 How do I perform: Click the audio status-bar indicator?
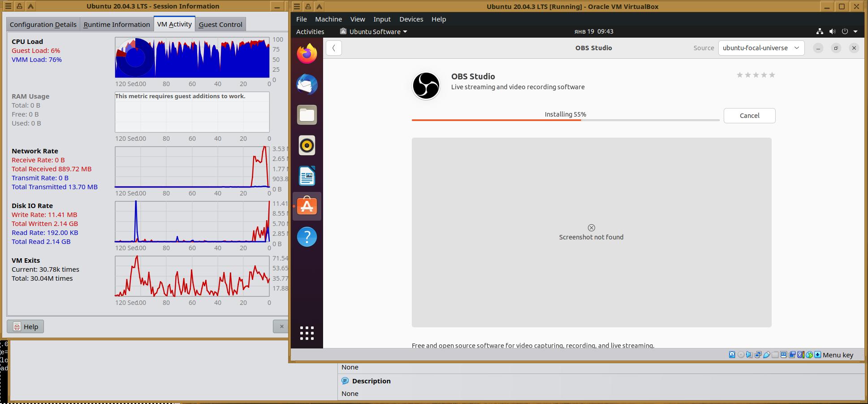click(749, 355)
